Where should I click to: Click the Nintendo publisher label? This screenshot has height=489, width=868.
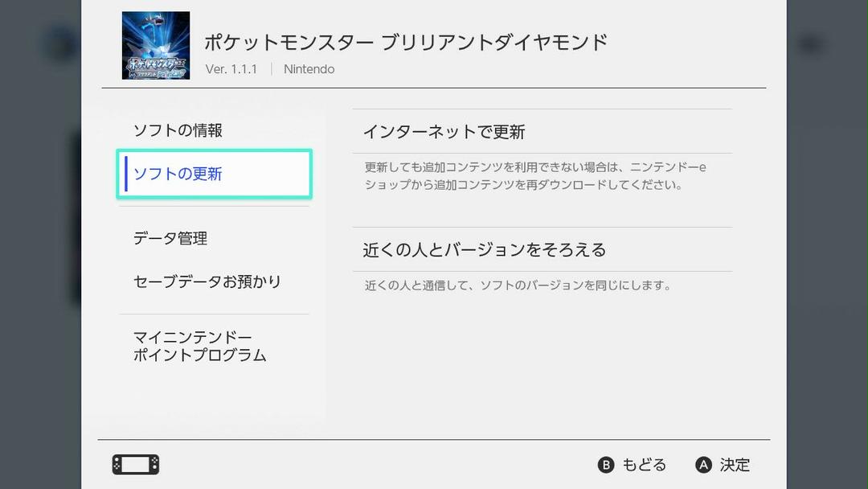point(309,69)
